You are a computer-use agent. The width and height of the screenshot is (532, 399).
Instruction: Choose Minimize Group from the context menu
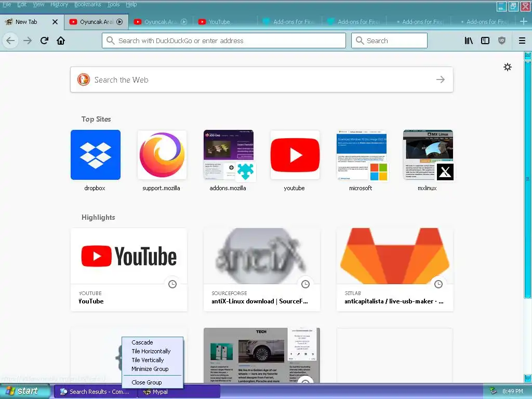pyautogui.click(x=152, y=369)
